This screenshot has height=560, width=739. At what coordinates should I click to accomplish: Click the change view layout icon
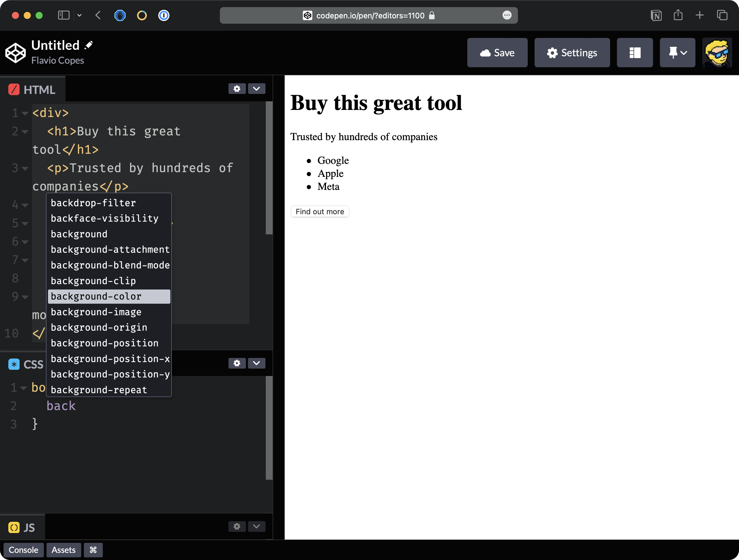[634, 53]
